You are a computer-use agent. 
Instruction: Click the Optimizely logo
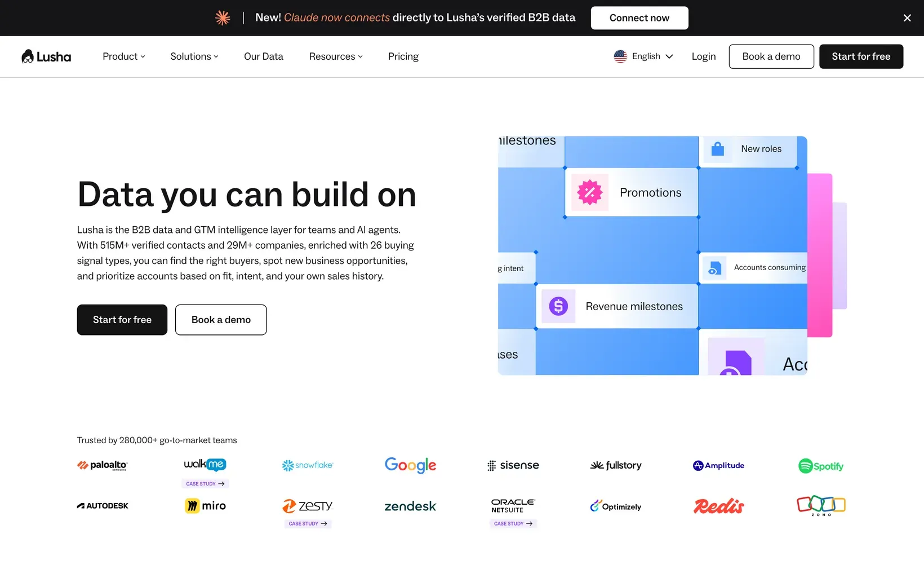[x=616, y=506]
